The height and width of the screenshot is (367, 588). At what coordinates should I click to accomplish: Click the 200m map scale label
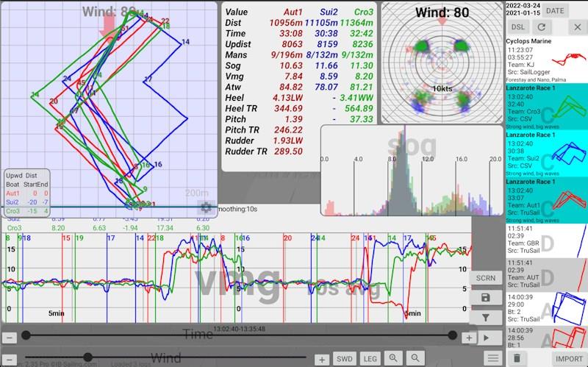[196, 193]
